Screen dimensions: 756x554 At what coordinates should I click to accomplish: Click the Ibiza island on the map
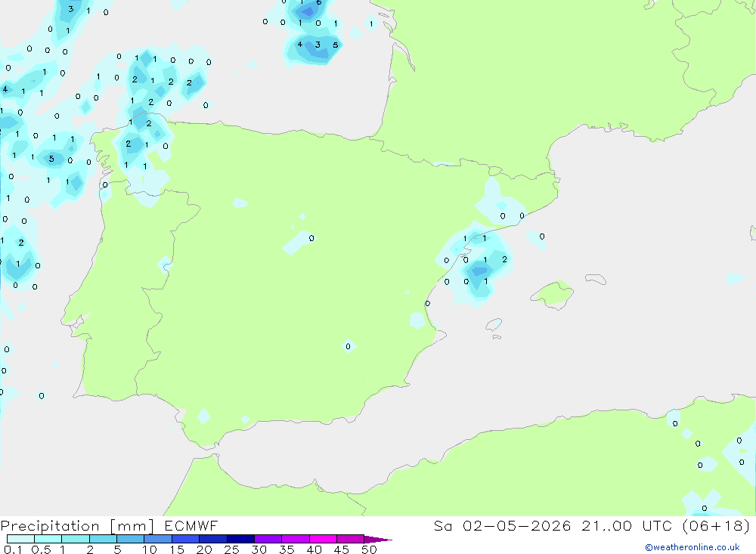(494, 324)
